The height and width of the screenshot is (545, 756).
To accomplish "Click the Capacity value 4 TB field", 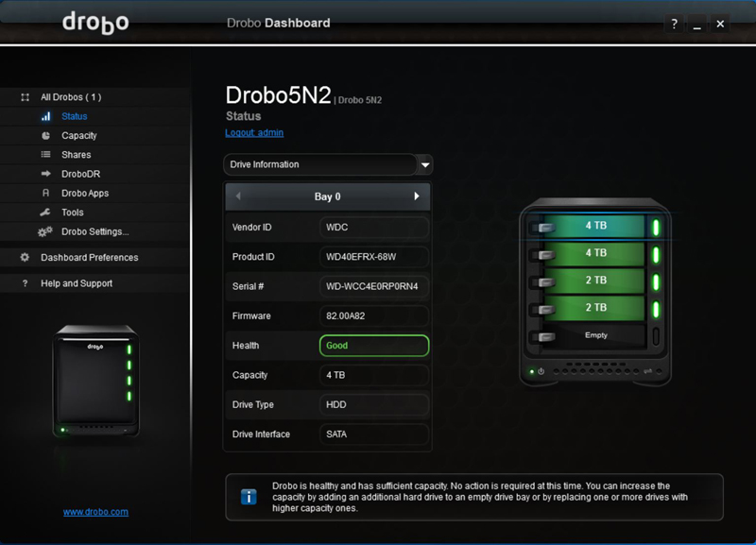I will pyautogui.click(x=374, y=375).
